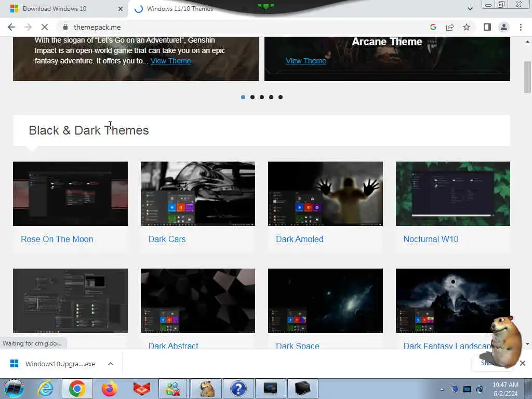
Task: Share this page via the share icon
Action: (450, 27)
